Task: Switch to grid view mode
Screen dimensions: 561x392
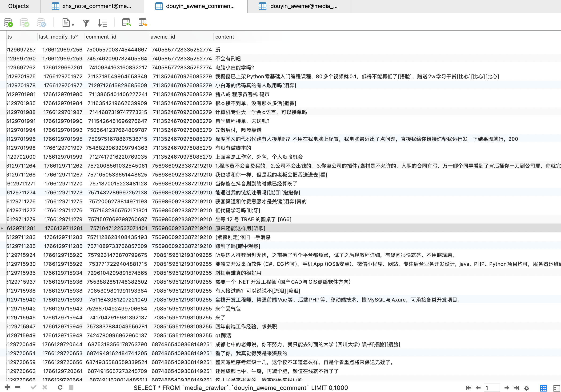Action: [543, 388]
